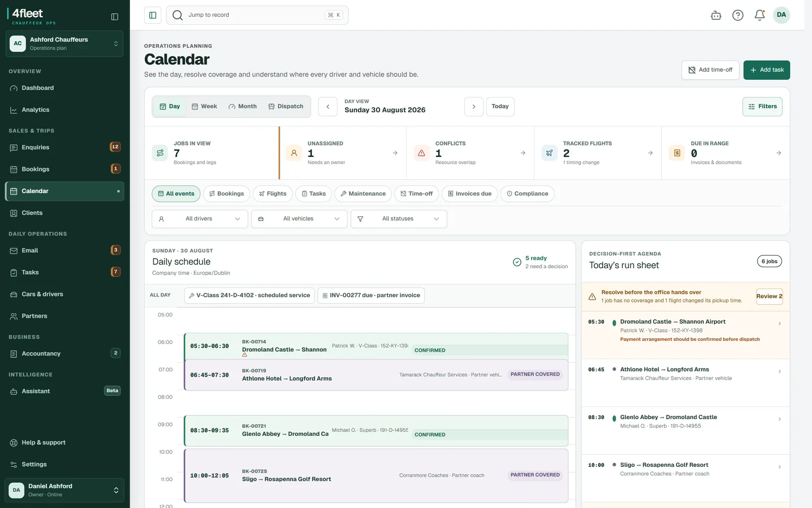The width and height of the screenshot is (812, 508).
Task: Click the Jump to record search field
Action: 257,15
